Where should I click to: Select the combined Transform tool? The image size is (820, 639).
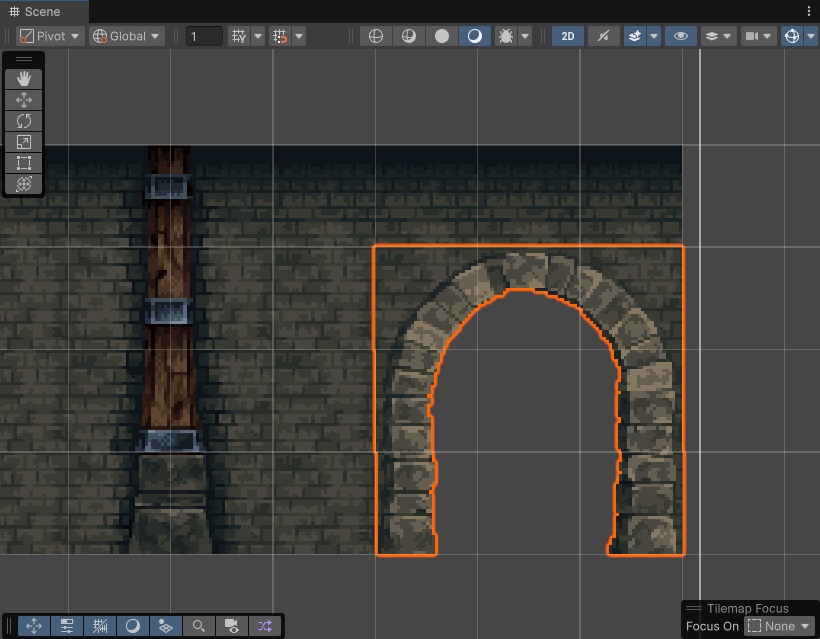click(x=24, y=184)
